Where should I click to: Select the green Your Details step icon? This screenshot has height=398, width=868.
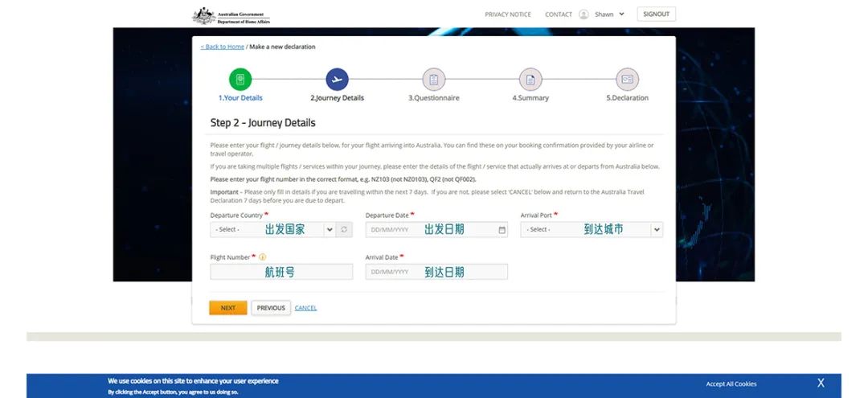click(x=240, y=80)
